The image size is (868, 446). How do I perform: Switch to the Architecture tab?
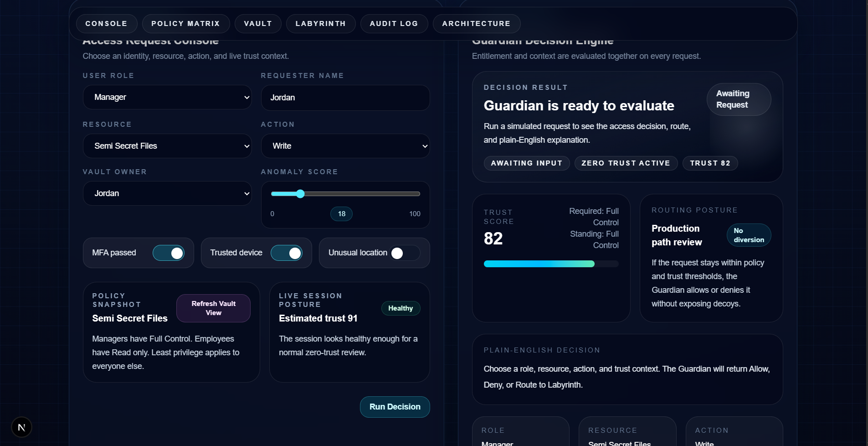click(x=476, y=23)
